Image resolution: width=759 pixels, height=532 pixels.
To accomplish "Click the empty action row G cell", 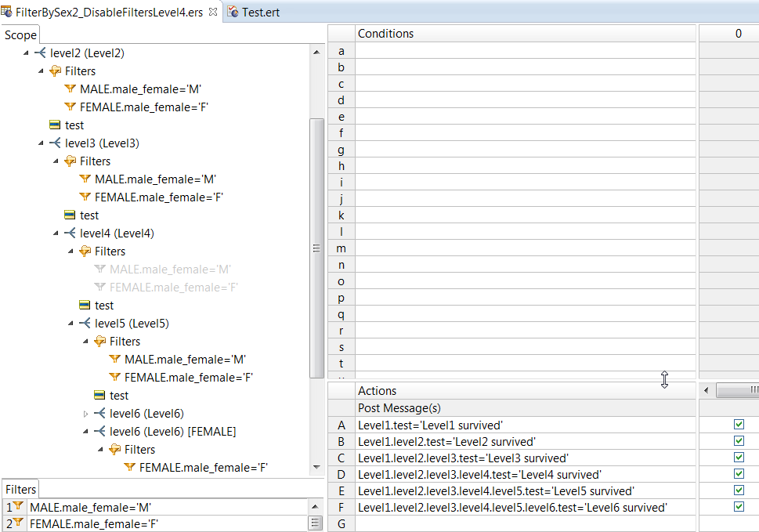I will pyautogui.click(x=526, y=523).
